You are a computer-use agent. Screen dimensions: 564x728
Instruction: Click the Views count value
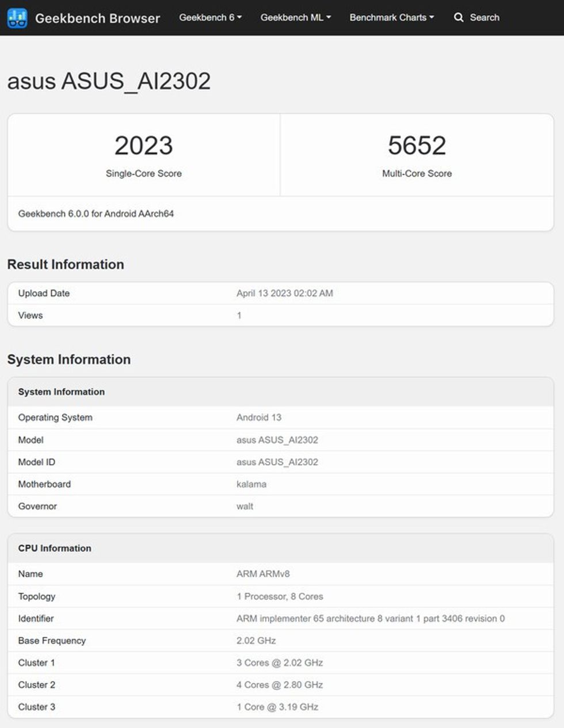point(240,315)
